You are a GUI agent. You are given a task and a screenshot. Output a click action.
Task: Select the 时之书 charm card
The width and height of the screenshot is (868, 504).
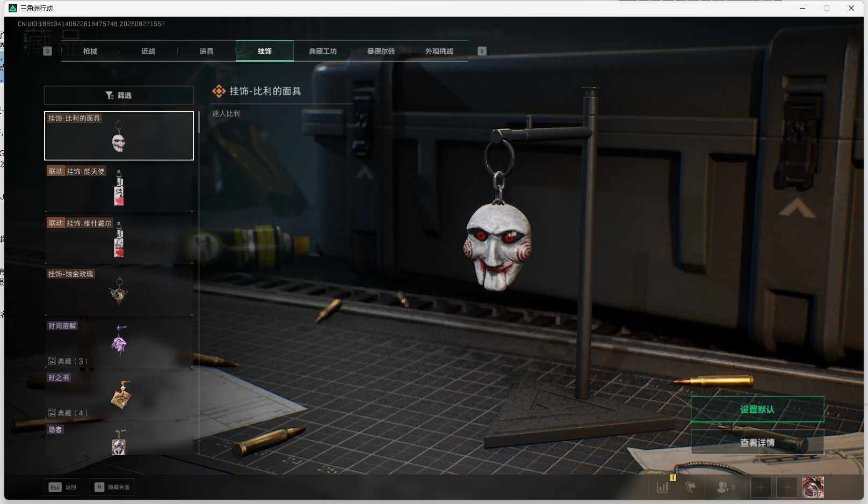tap(119, 395)
